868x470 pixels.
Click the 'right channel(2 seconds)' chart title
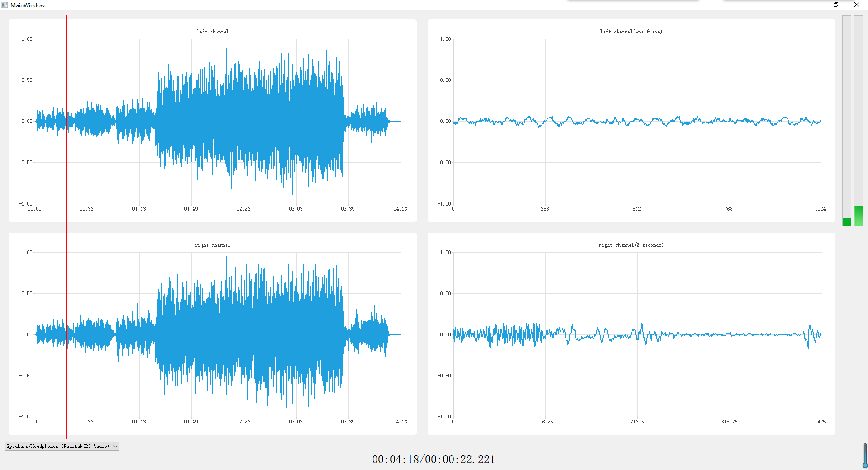point(631,245)
